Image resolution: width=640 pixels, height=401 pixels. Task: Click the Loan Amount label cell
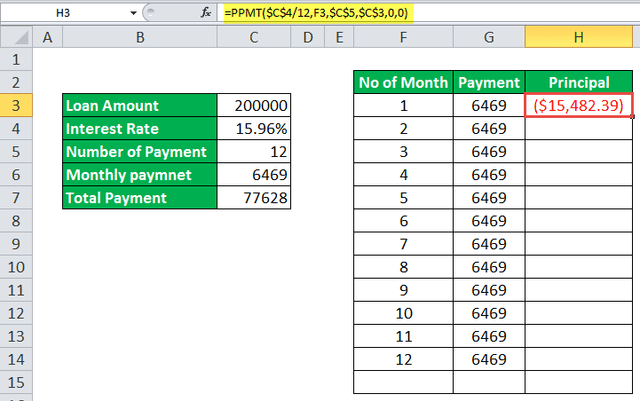139,105
